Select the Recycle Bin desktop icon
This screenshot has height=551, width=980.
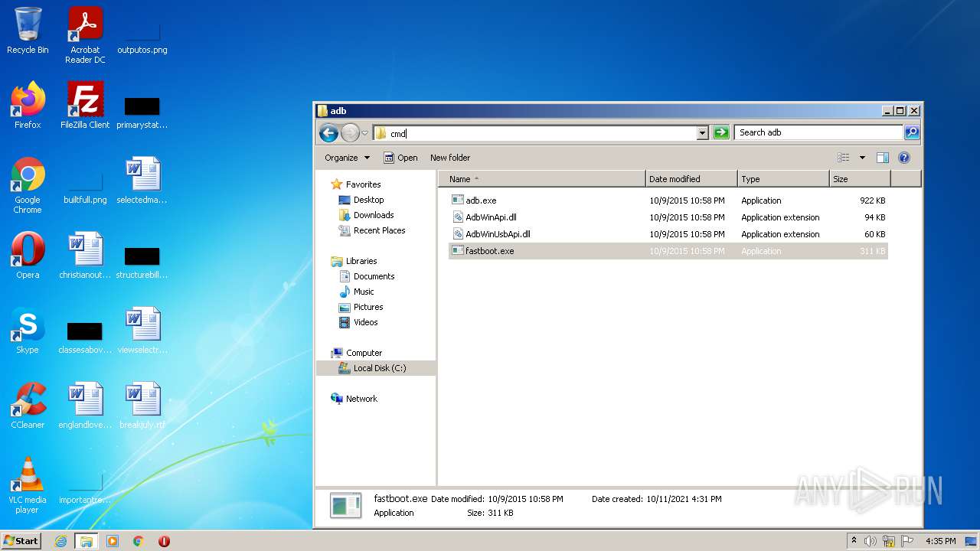[28, 31]
